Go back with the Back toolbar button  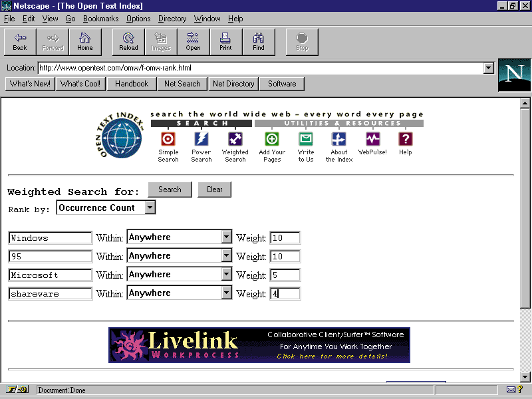(20, 42)
